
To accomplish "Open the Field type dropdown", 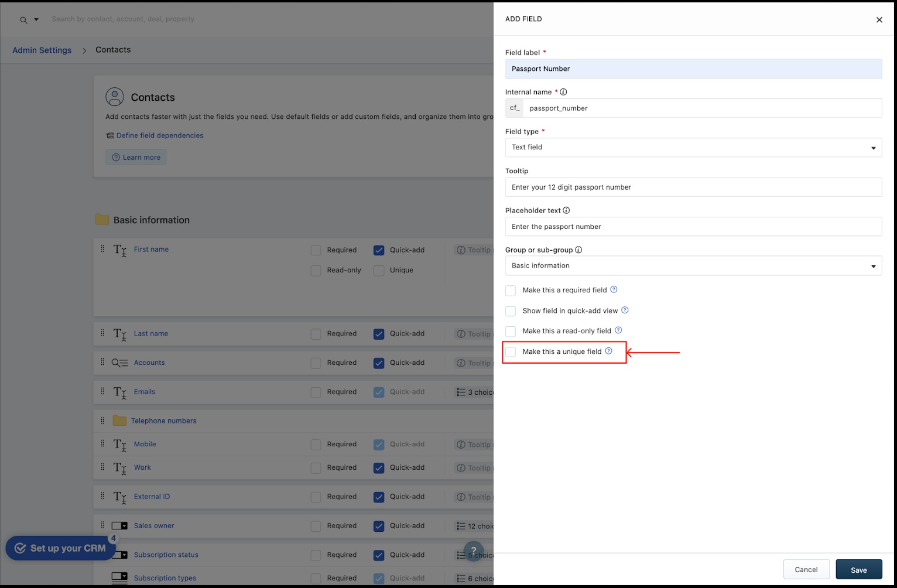I will pyautogui.click(x=693, y=148).
